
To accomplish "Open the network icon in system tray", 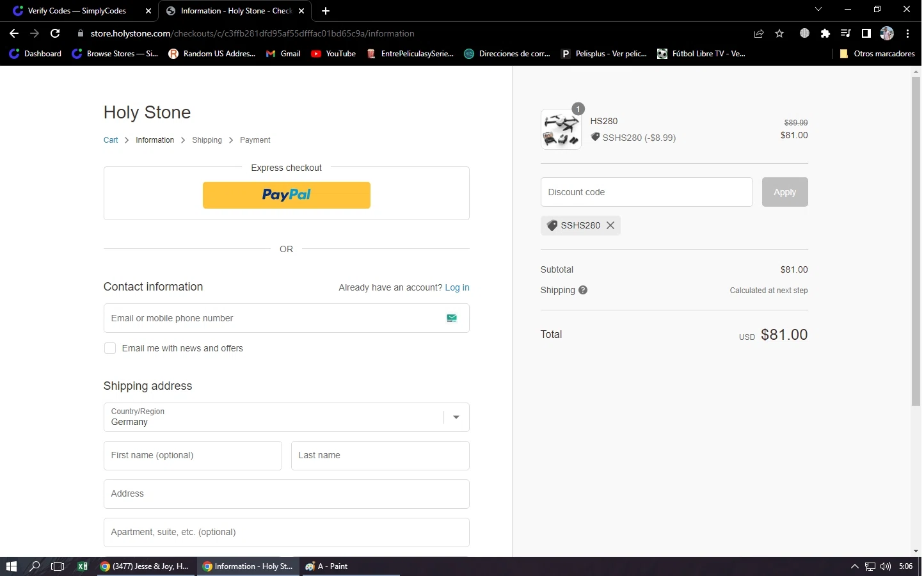I will (870, 566).
